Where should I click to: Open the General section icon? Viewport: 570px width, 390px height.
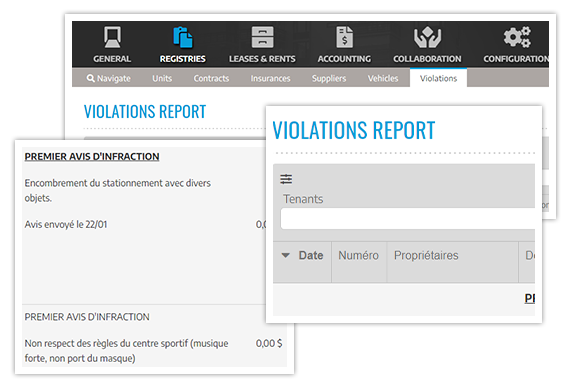pos(112,37)
